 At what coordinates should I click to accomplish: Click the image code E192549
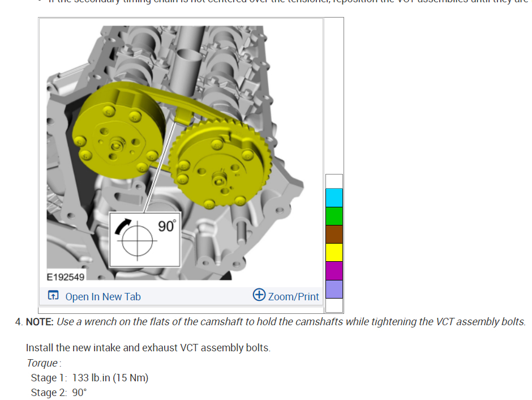(x=66, y=277)
